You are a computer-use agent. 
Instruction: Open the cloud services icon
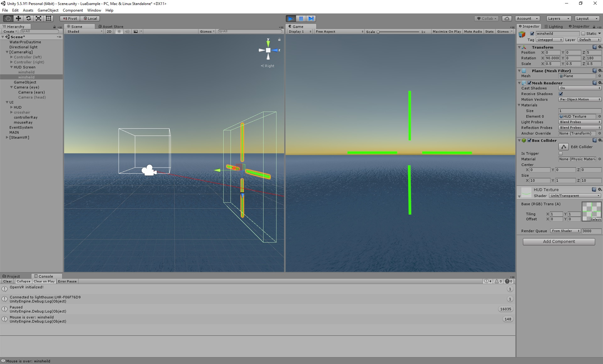click(x=507, y=19)
